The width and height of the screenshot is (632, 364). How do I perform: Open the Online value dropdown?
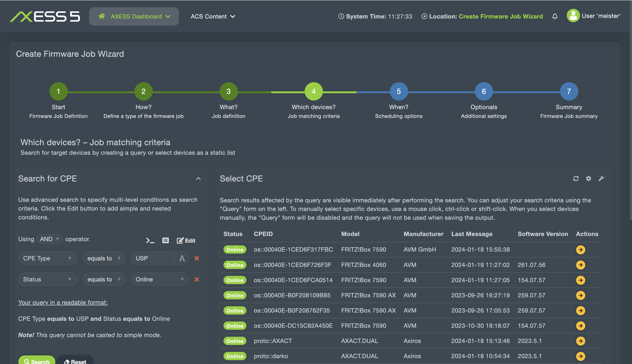[160, 279]
